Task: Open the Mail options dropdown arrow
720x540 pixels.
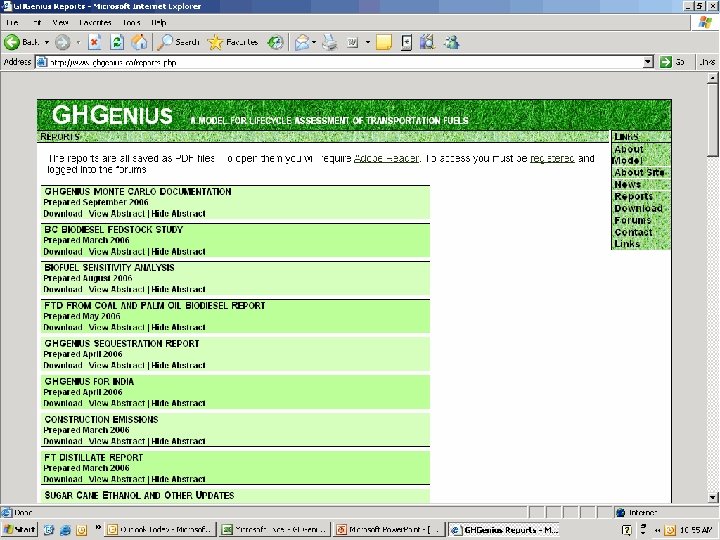Action: tap(314, 42)
